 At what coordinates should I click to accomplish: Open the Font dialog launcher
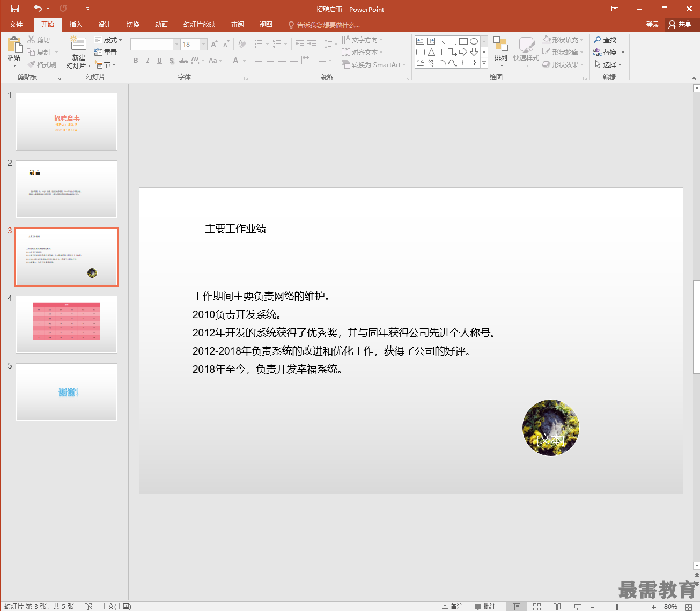coord(246,78)
